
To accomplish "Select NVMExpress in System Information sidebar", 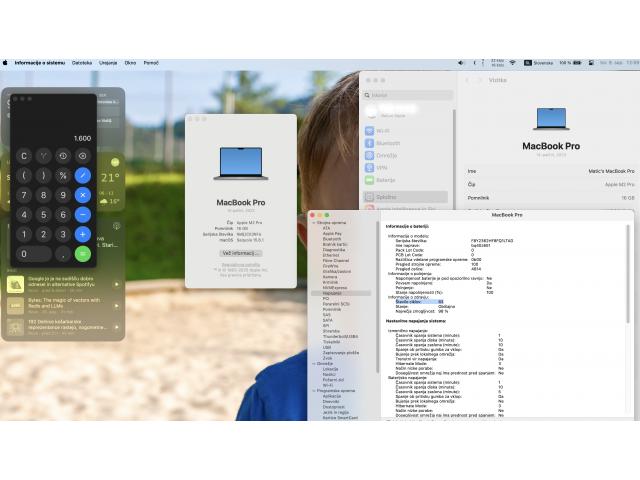I will [335, 288].
